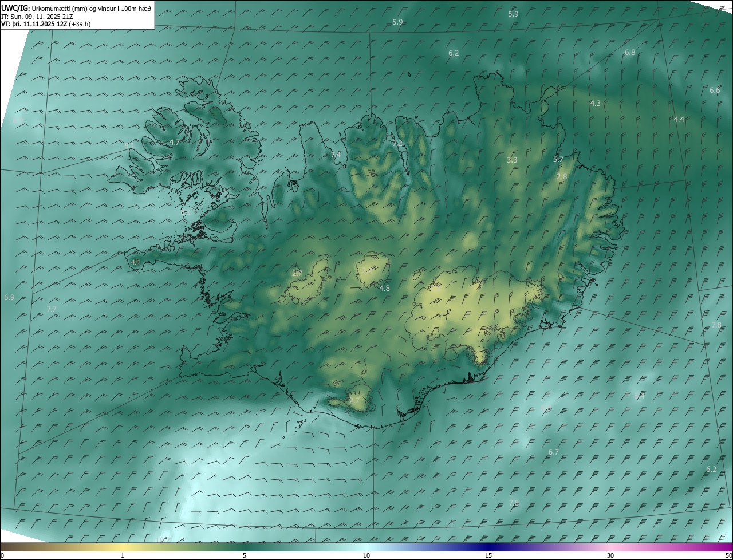733x560 pixels.
Task: Pick the 4.4 value label
Action: click(679, 119)
